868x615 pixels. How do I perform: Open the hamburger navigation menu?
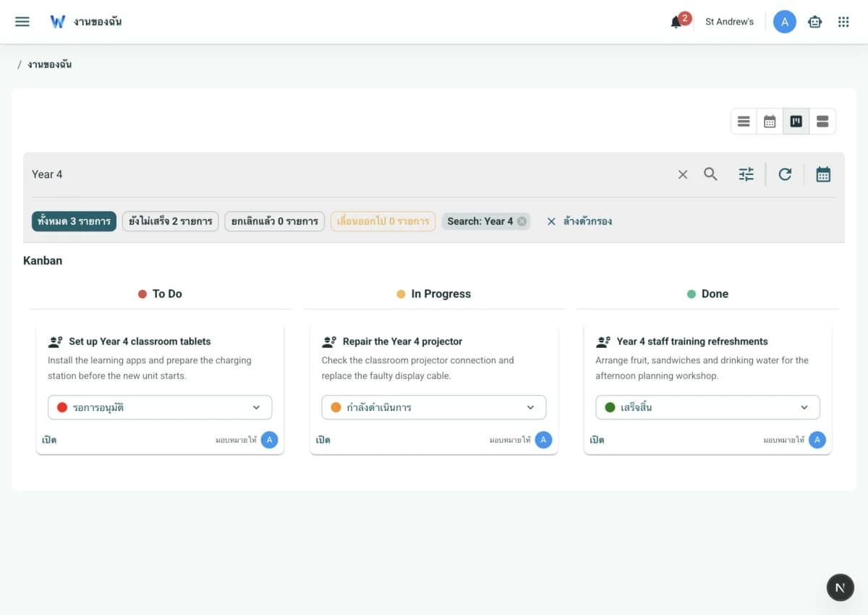coord(22,22)
